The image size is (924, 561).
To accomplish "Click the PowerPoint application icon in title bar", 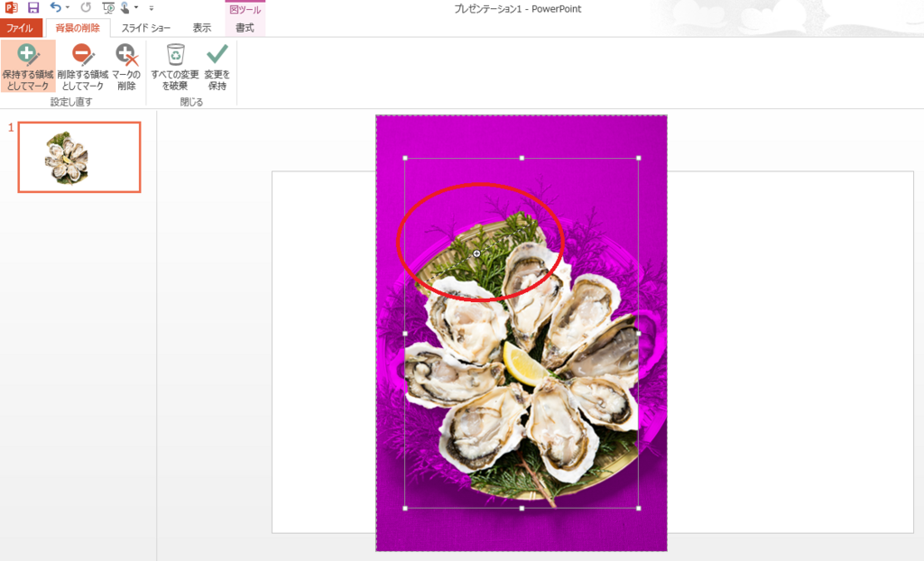I will tap(12, 8).
